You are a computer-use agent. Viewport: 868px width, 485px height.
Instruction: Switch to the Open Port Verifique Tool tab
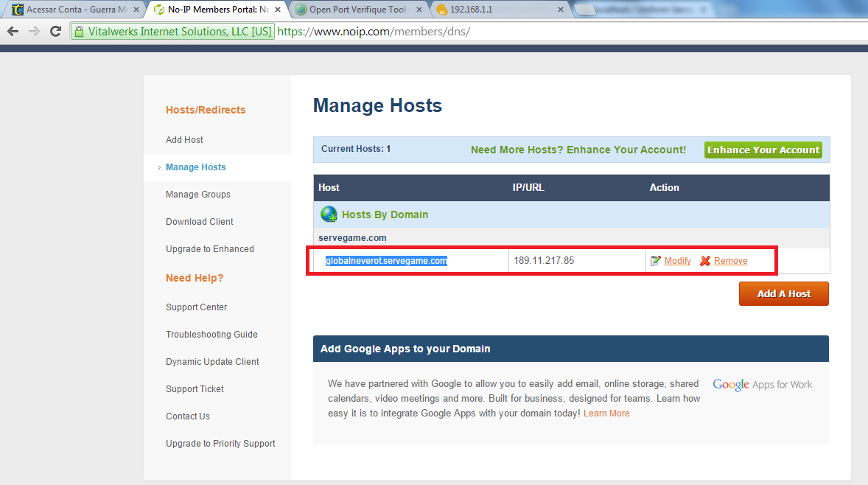pyautogui.click(x=358, y=10)
